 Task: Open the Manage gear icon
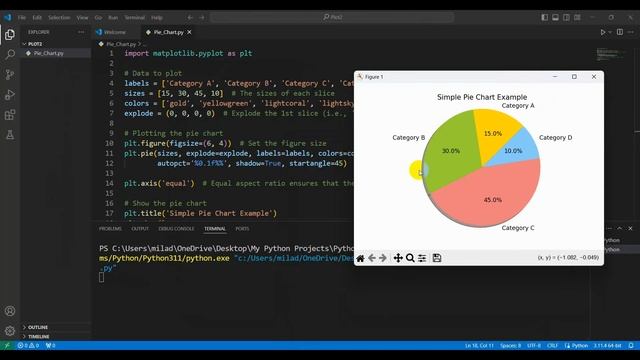pos(10,331)
